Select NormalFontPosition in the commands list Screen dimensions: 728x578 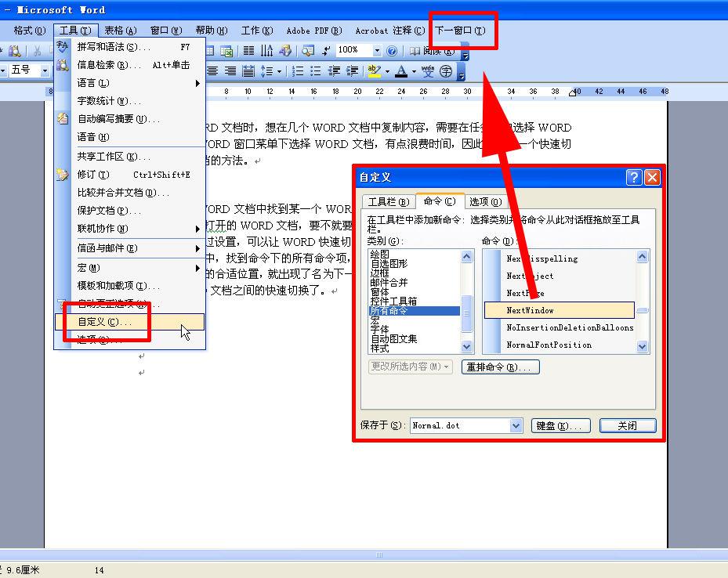pos(560,345)
